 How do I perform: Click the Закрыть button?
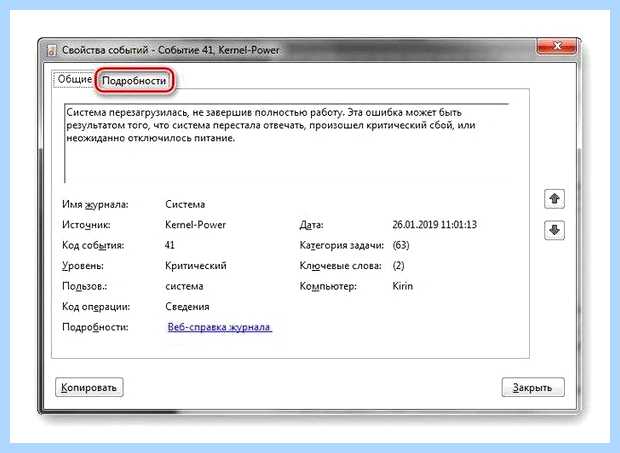[x=533, y=387]
